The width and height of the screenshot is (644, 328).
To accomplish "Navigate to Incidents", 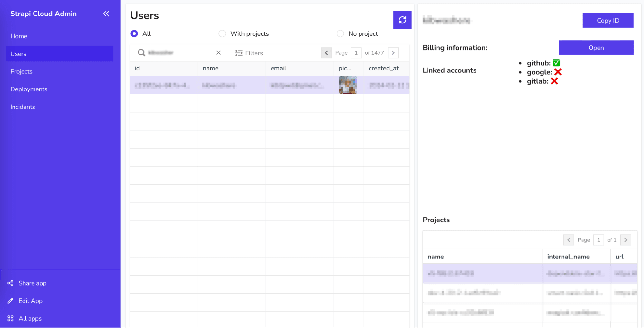I will pyautogui.click(x=23, y=107).
